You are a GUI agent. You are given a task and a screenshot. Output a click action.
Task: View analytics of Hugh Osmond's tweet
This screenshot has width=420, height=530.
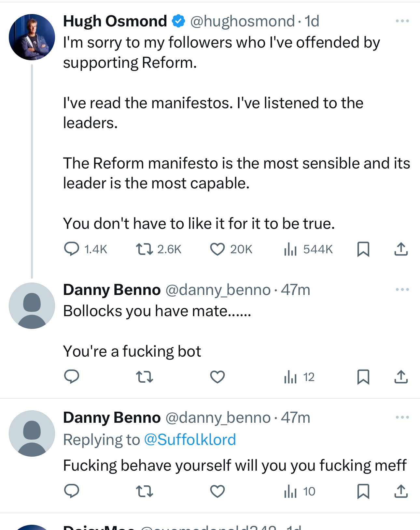point(290,249)
